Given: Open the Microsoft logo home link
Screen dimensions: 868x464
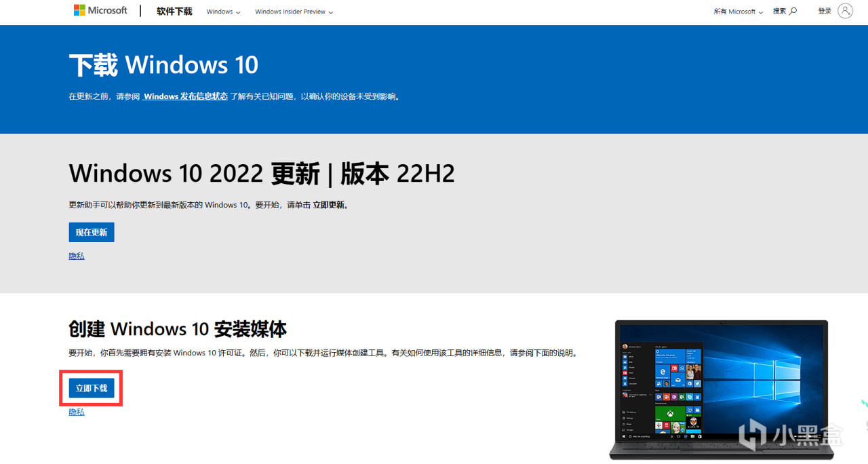Looking at the screenshot, I should click(x=100, y=11).
